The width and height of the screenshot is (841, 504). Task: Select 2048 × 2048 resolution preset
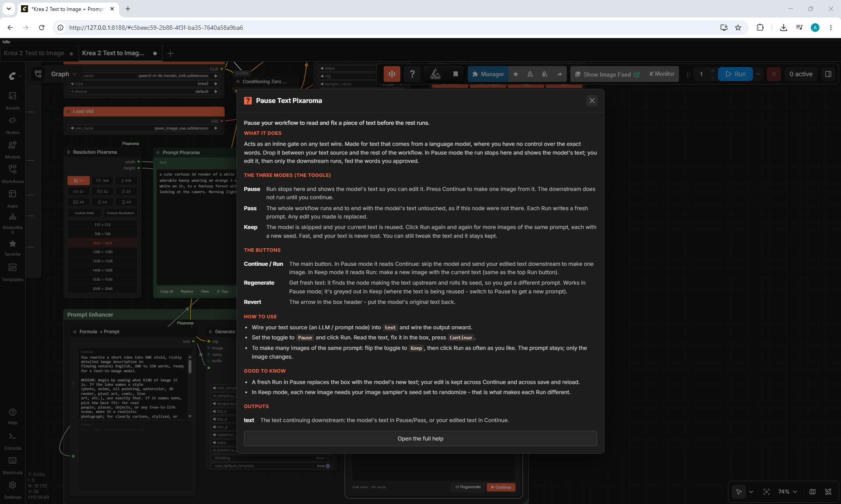pyautogui.click(x=102, y=289)
